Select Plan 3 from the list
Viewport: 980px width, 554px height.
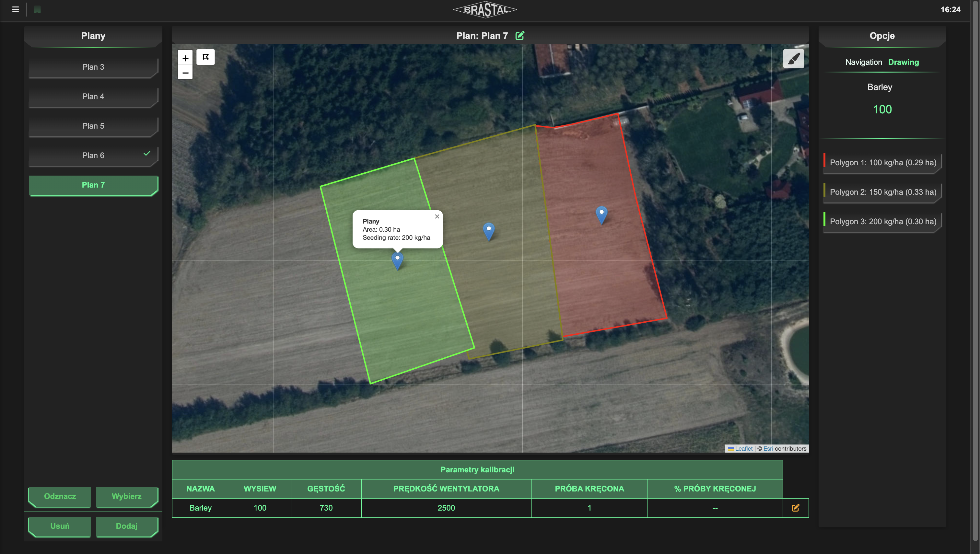[93, 67]
